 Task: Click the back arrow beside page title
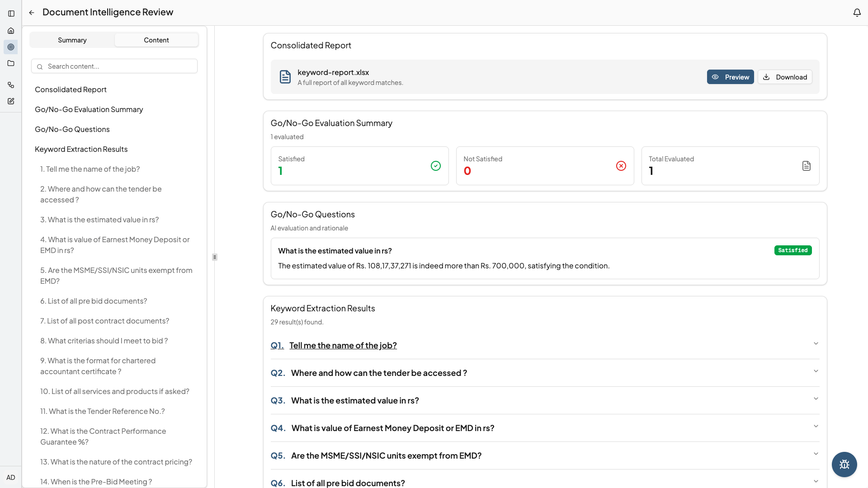(x=32, y=13)
